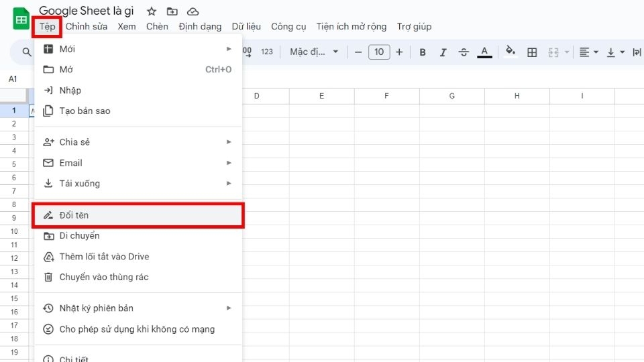Click the move-to-folder icon beside title

[x=172, y=11]
